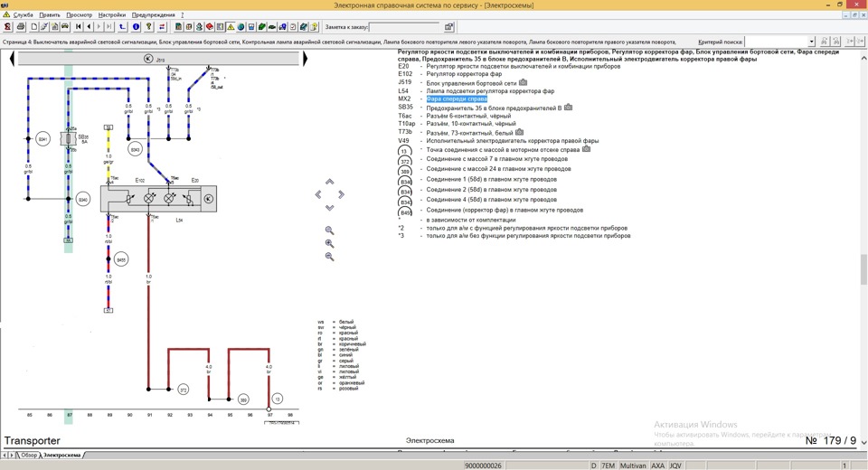868x470 pixels.
Task: Click the blue car toolbar icon
Action: (282, 26)
